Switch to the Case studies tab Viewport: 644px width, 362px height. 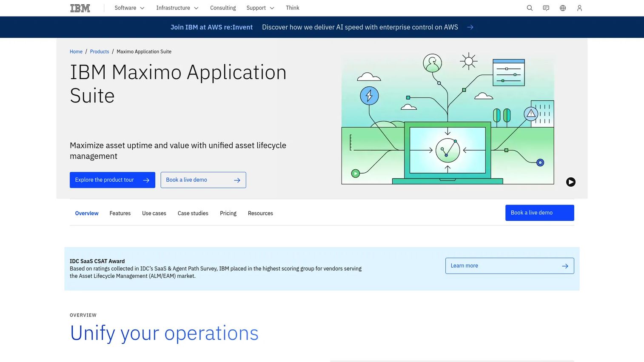point(193,213)
